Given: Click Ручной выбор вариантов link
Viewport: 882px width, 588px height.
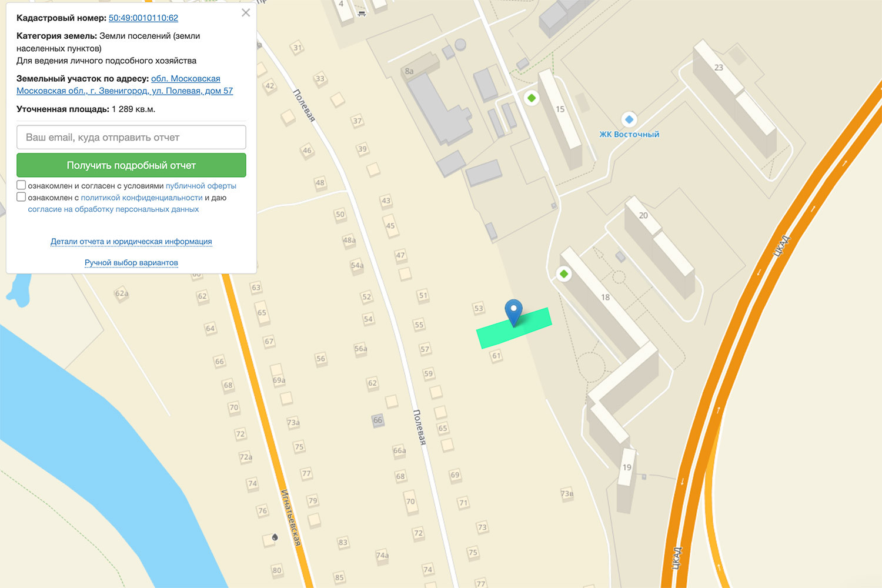Looking at the screenshot, I should 131,263.
